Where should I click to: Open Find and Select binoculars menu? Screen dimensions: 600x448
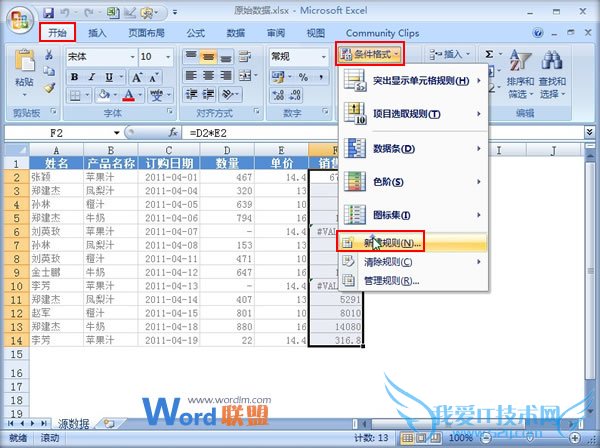552,73
